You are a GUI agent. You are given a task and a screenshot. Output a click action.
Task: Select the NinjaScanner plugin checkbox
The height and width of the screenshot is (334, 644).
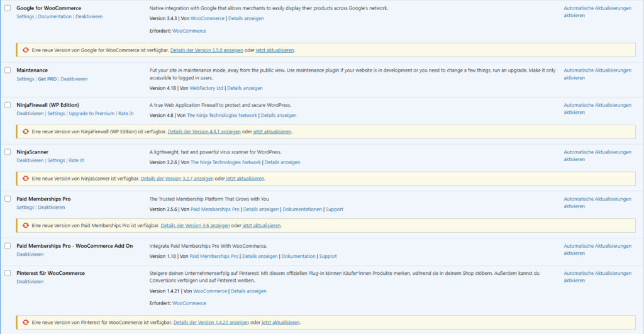point(8,152)
